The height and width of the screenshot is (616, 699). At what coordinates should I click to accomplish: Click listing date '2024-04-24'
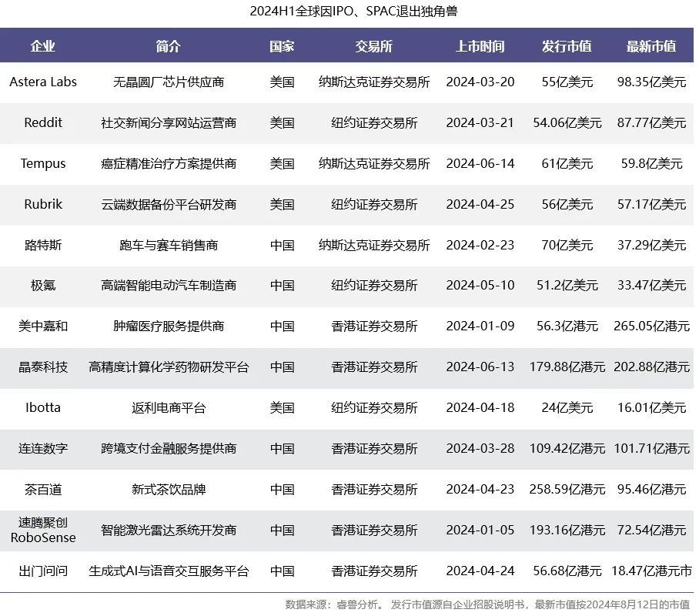point(480,571)
